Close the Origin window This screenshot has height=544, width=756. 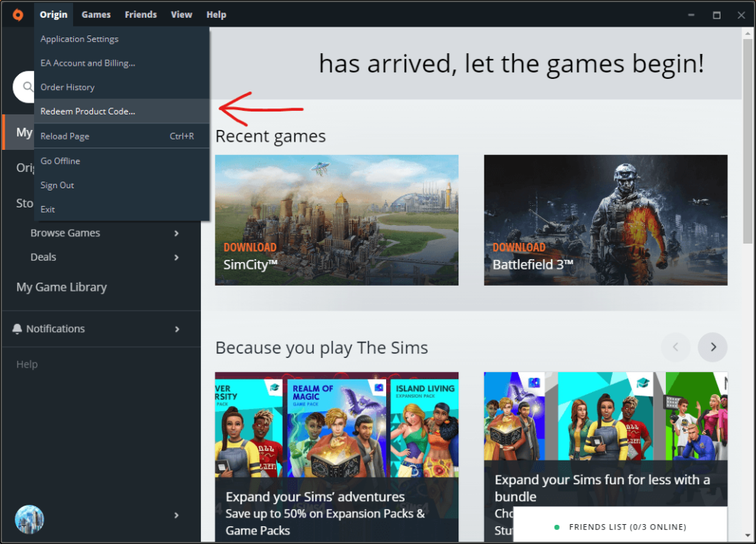[741, 15]
